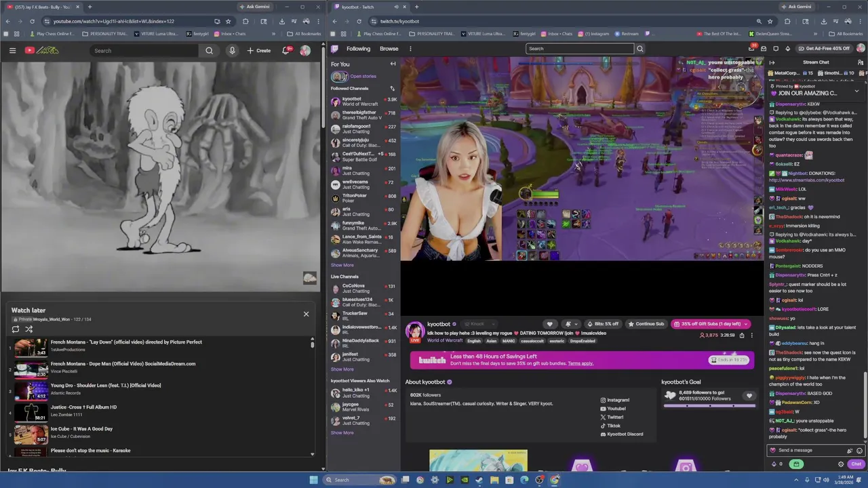
Task: Open the Browse tab on Twitch
Action: click(x=389, y=49)
